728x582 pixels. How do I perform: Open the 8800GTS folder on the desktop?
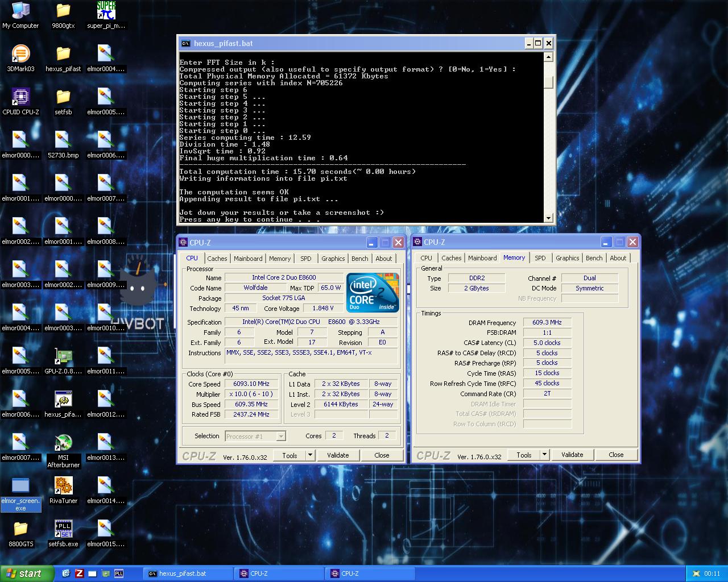20,534
